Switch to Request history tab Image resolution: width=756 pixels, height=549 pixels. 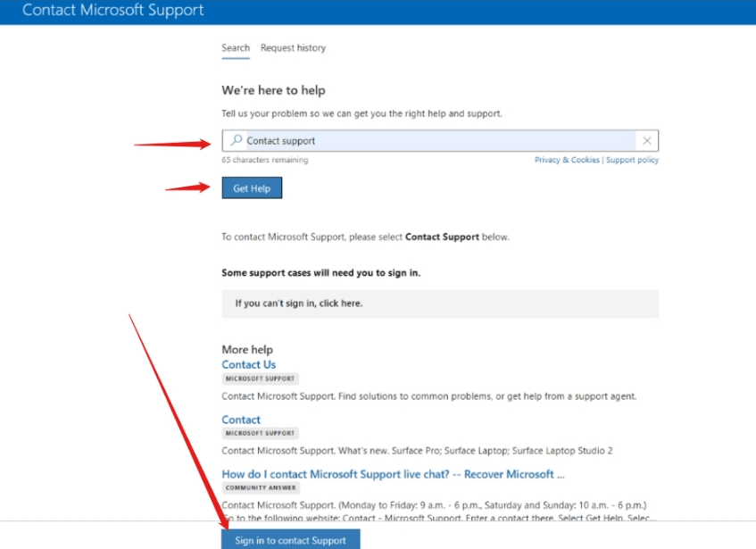point(293,47)
